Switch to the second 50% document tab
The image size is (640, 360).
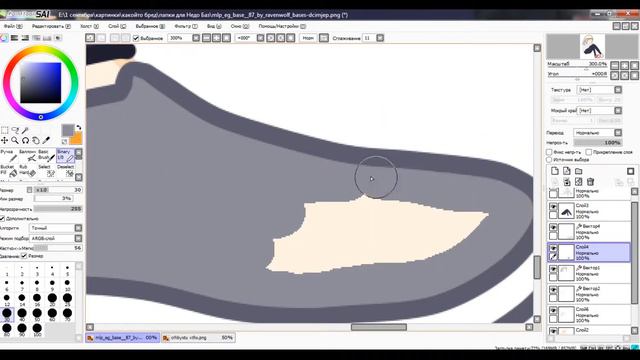(x=198, y=338)
